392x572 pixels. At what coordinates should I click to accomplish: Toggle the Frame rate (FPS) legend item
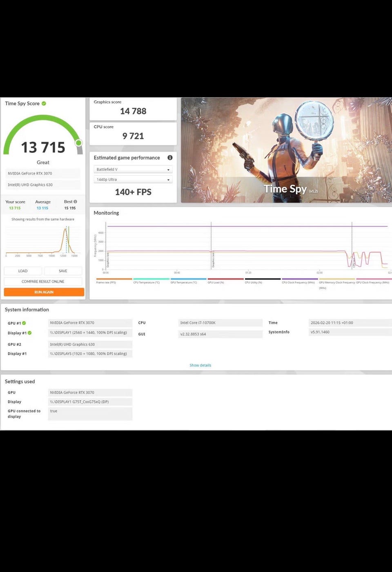point(114,281)
